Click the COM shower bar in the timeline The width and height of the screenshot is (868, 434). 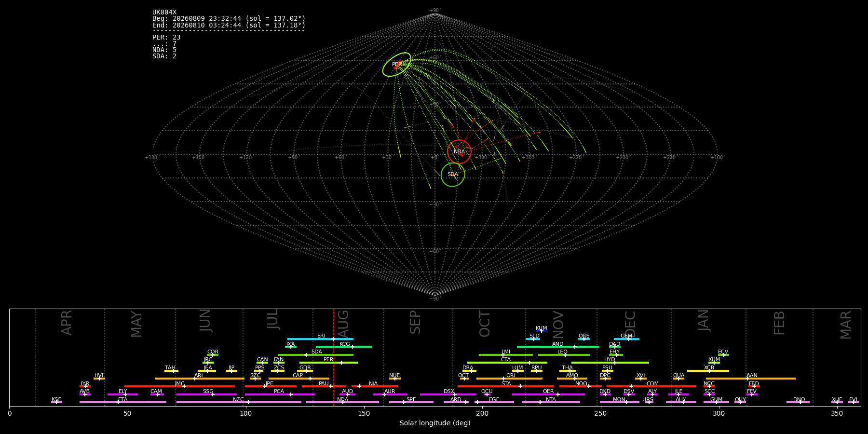tap(651, 386)
